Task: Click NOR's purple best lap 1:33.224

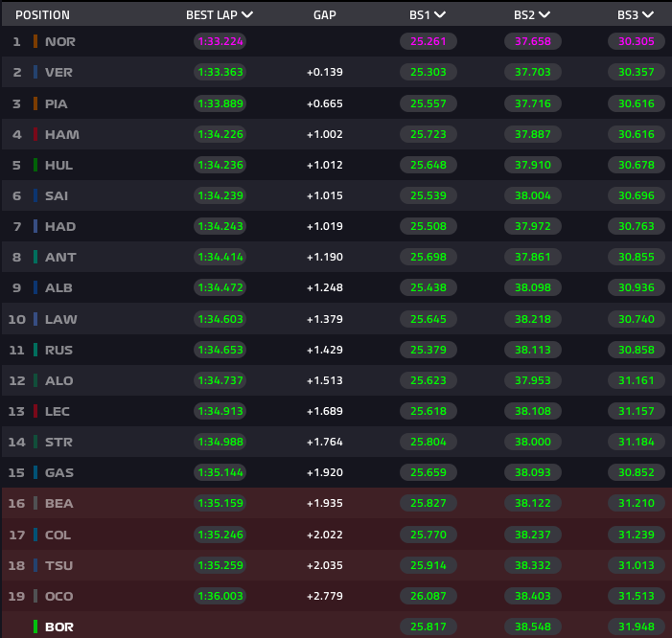Action: coord(220,41)
